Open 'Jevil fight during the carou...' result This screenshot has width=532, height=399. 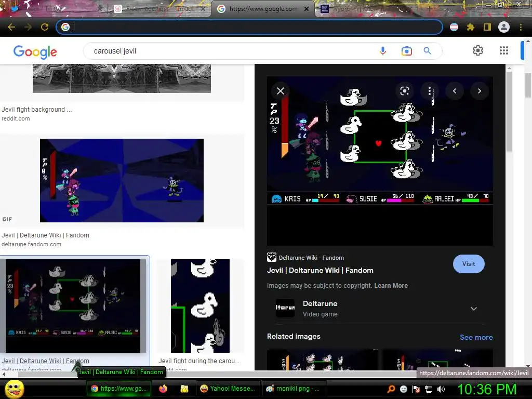[x=199, y=361]
